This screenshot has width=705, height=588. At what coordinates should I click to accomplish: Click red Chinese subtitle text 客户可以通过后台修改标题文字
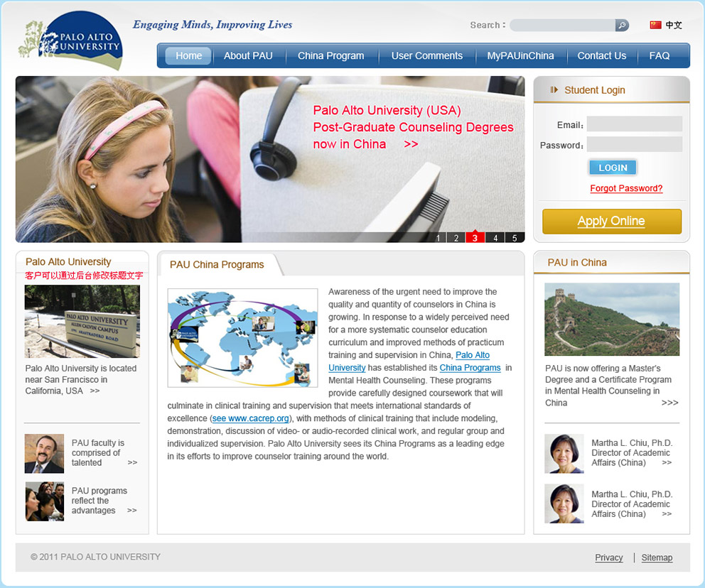[84, 276]
